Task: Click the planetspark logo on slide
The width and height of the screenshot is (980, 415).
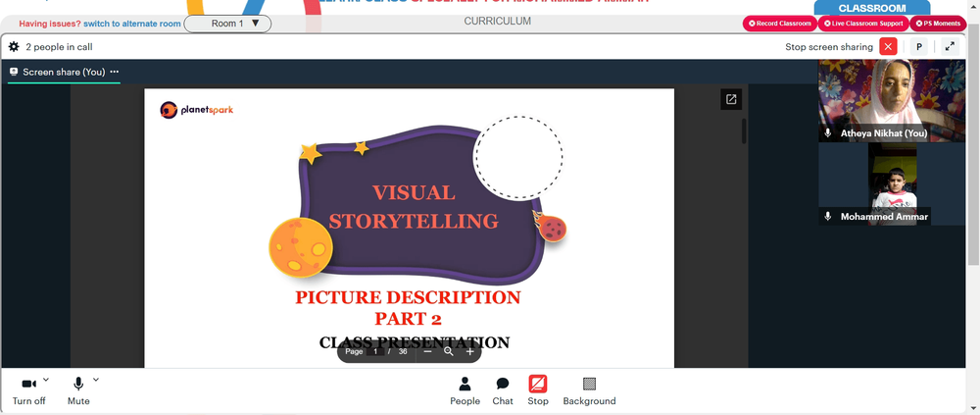Action: [x=196, y=110]
